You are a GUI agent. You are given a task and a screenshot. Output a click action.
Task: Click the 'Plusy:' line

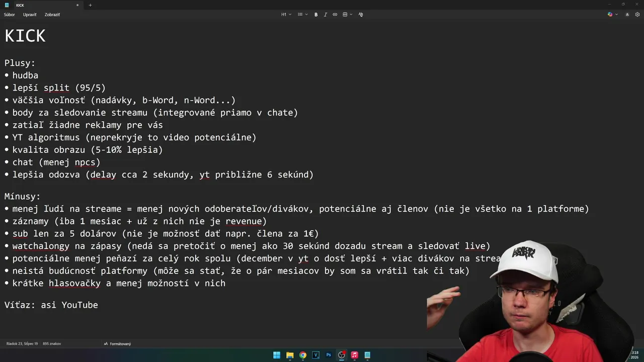click(x=20, y=63)
